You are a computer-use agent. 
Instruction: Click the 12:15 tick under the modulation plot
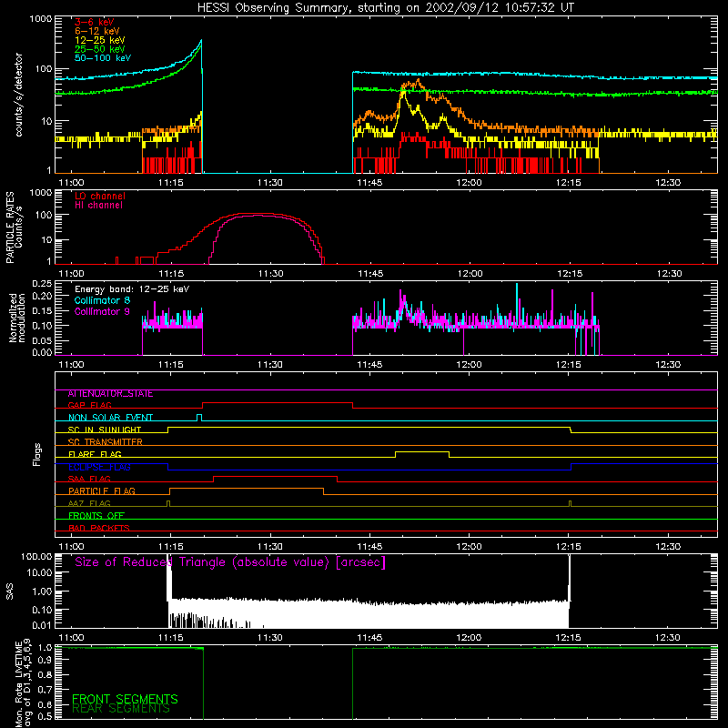(x=568, y=365)
